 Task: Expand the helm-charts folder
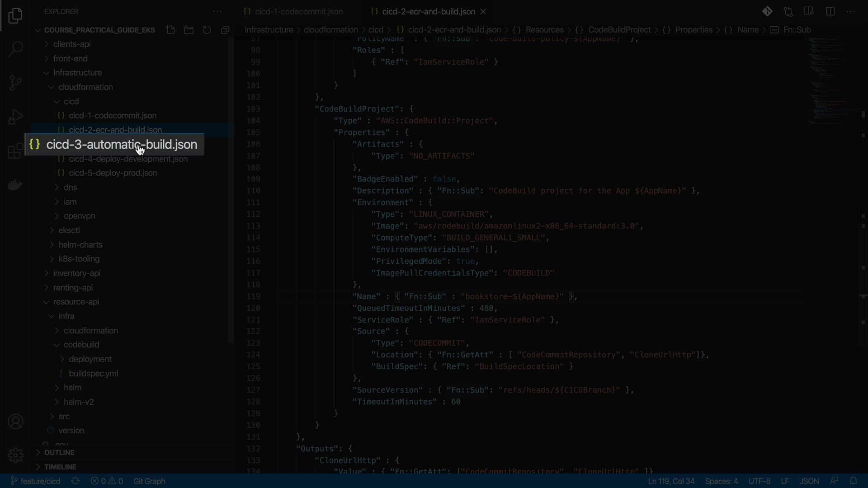coord(80,244)
